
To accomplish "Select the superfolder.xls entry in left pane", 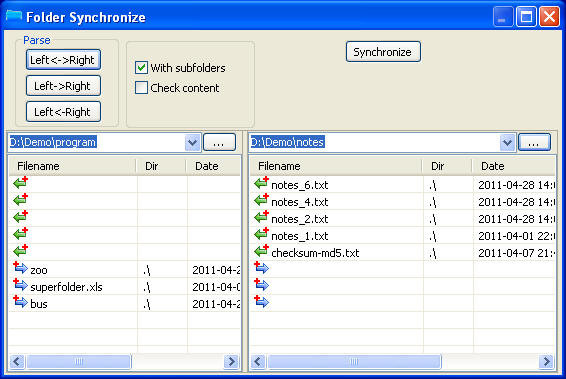I will pyautogui.click(x=125, y=287).
